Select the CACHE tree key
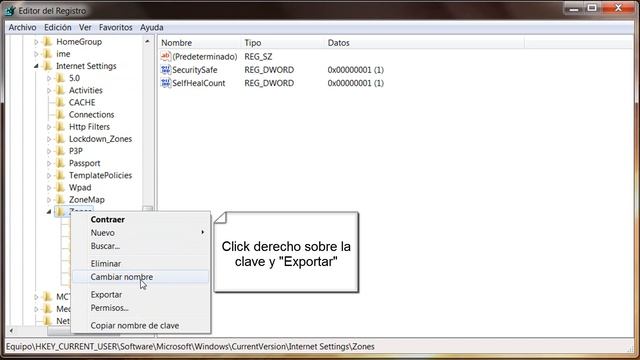The image size is (640, 360). pyautogui.click(x=82, y=102)
